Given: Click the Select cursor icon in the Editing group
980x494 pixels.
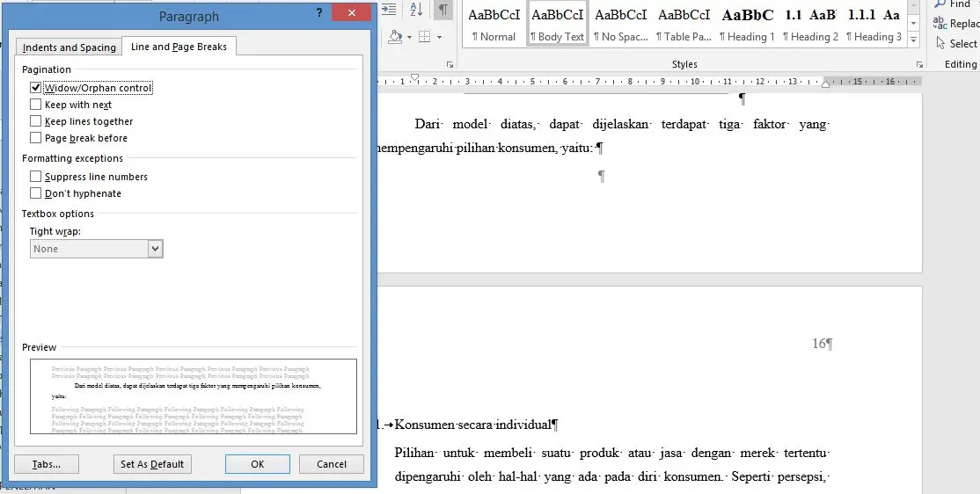Looking at the screenshot, I should click(940, 43).
